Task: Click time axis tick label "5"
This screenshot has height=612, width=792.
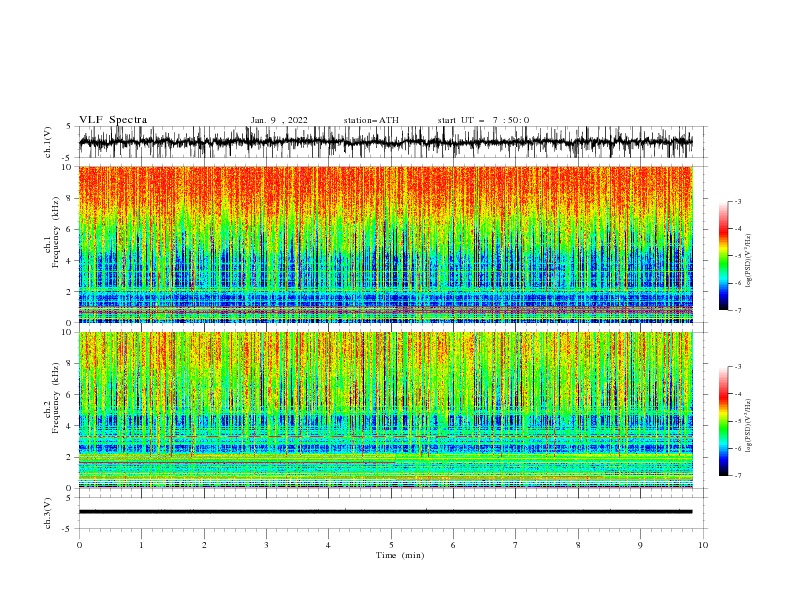Action: [x=391, y=545]
